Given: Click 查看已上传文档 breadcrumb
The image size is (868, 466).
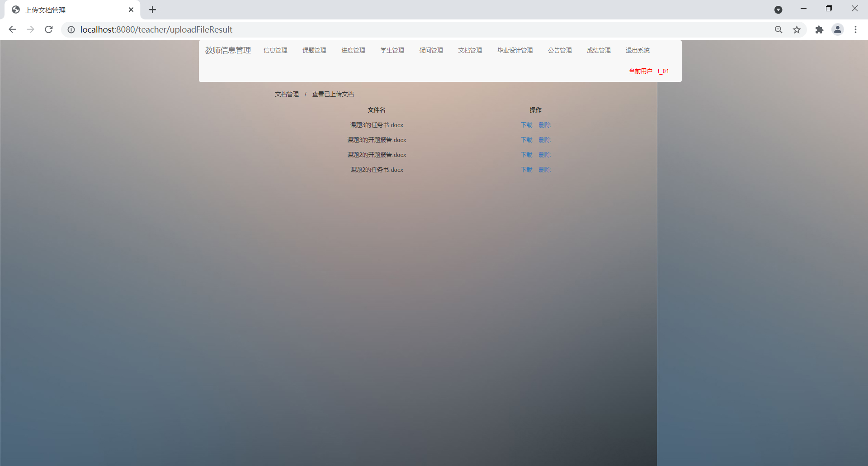Looking at the screenshot, I should coord(333,94).
